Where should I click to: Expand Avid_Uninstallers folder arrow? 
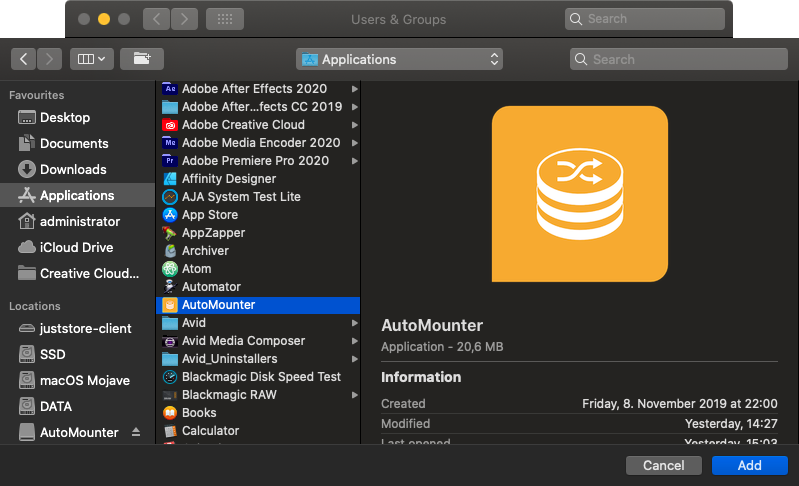click(355, 359)
